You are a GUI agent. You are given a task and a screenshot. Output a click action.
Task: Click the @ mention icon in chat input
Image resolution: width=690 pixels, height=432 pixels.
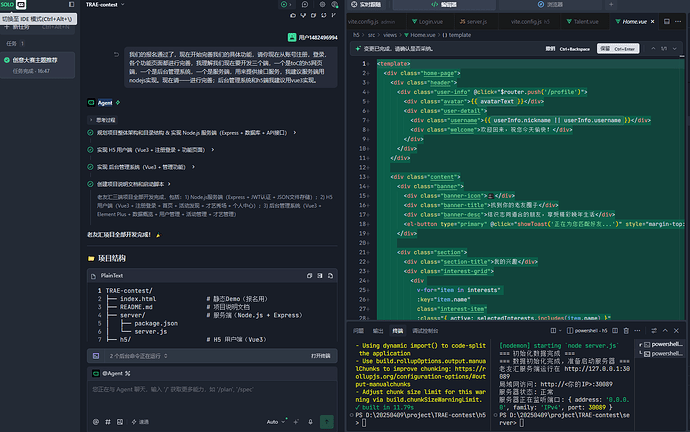(x=96, y=422)
